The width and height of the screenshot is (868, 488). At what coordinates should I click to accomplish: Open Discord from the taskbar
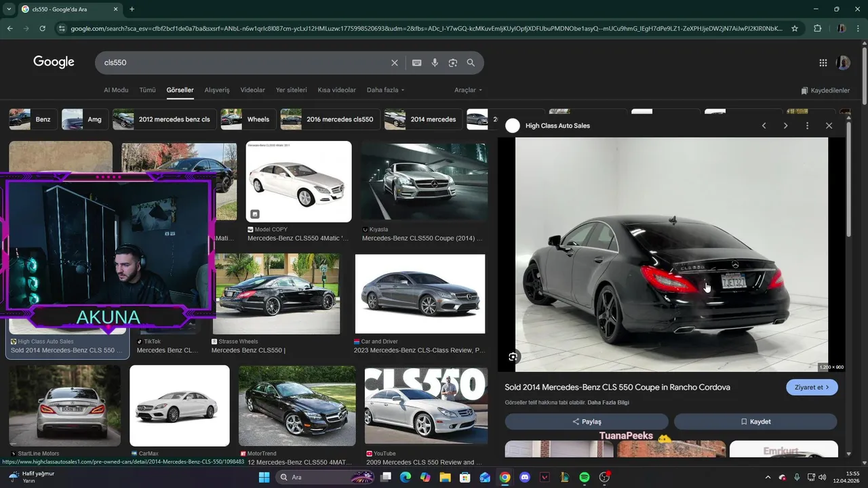[524, 477]
